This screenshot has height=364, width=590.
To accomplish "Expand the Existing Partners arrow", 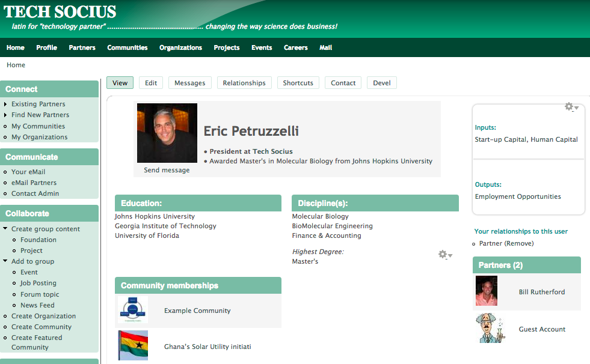I will tap(5, 105).
